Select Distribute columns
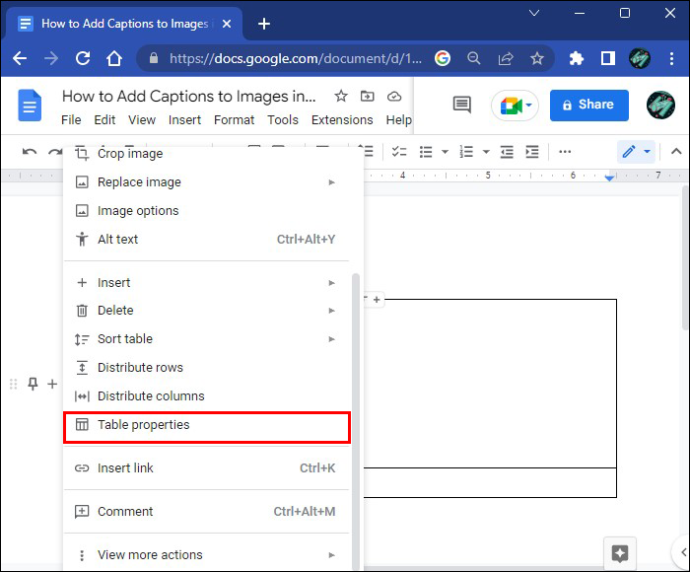690x572 pixels. point(206,396)
